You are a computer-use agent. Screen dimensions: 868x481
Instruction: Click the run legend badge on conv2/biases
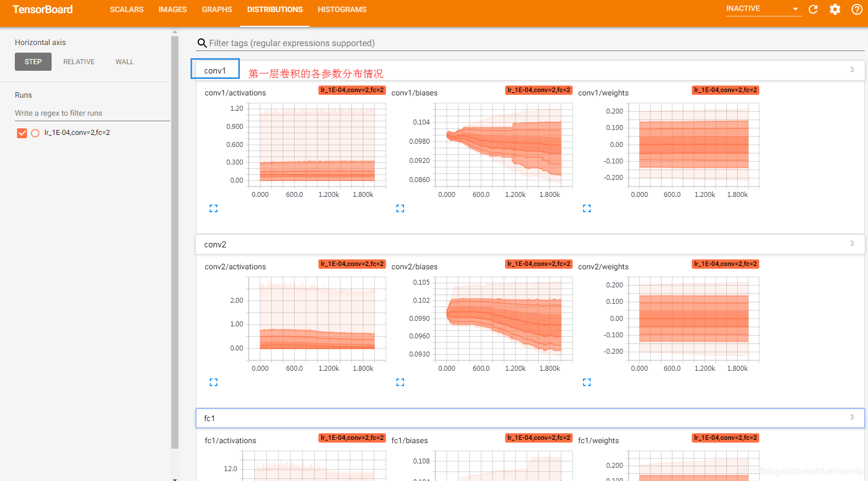pos(539,264)
